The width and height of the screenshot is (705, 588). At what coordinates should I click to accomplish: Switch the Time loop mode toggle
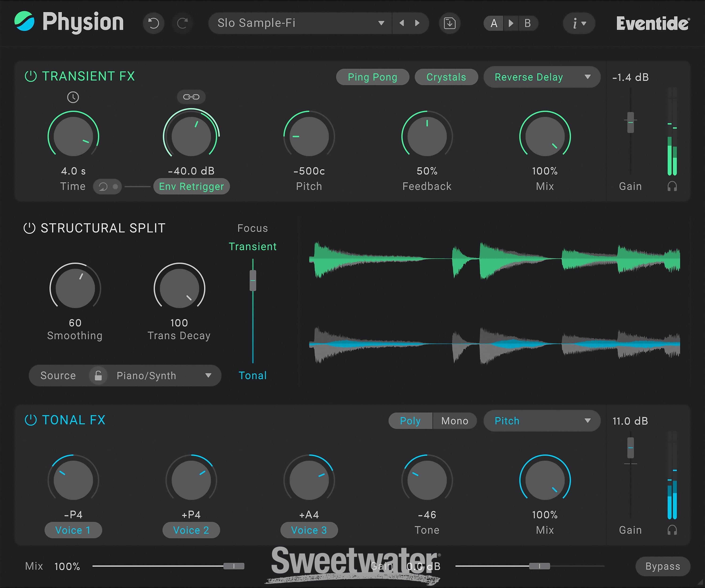tap(107, 186)
